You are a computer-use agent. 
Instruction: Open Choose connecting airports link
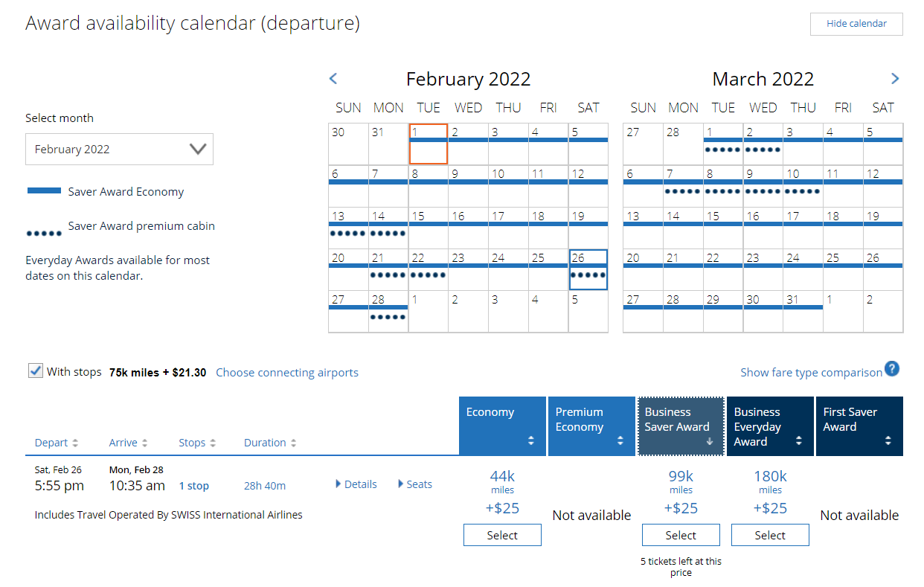click(287, 372)
